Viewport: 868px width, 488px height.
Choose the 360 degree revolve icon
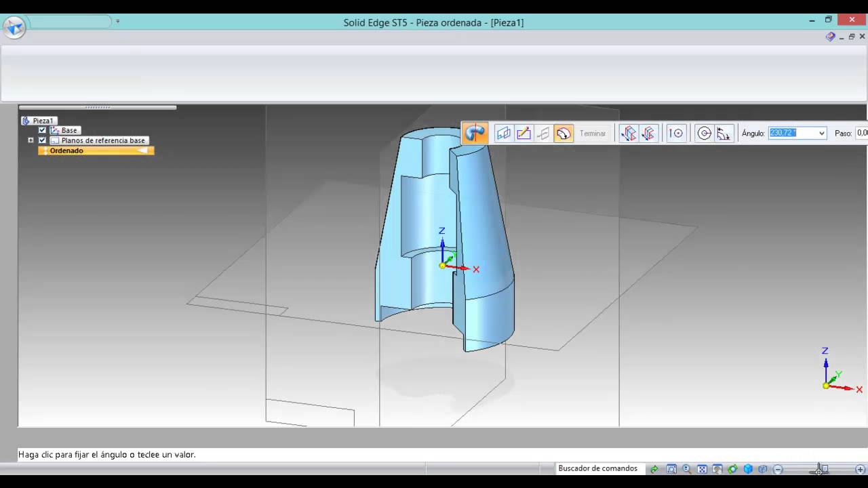705,134
